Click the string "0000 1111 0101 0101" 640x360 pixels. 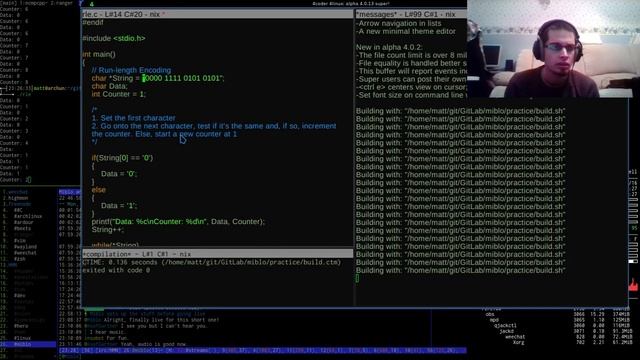[182, 78]
